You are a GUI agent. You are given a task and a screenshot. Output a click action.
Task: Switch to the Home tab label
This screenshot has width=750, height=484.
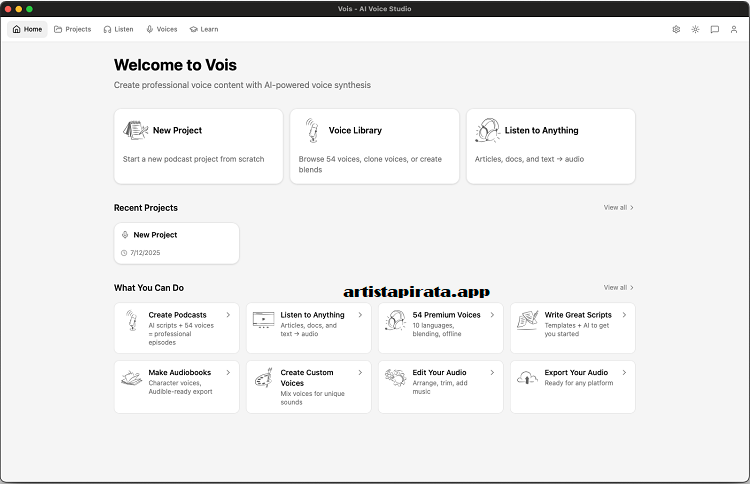click(33, 29)
